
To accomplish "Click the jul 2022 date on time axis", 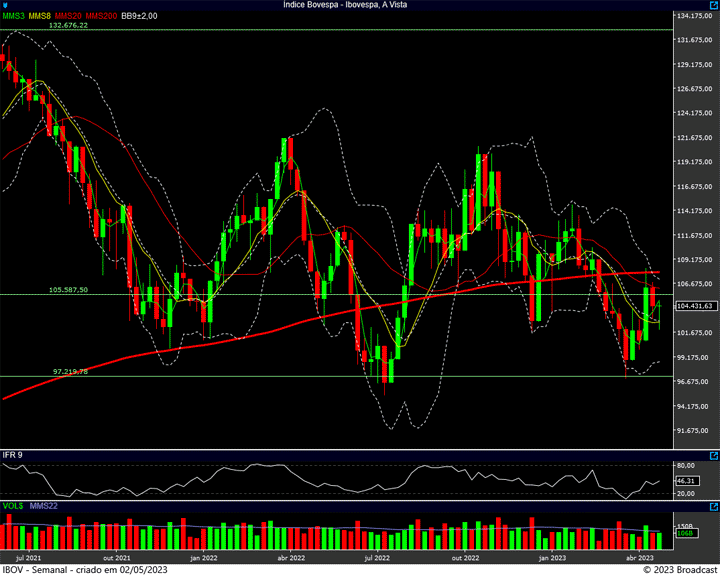I will (x=377, y=554).
